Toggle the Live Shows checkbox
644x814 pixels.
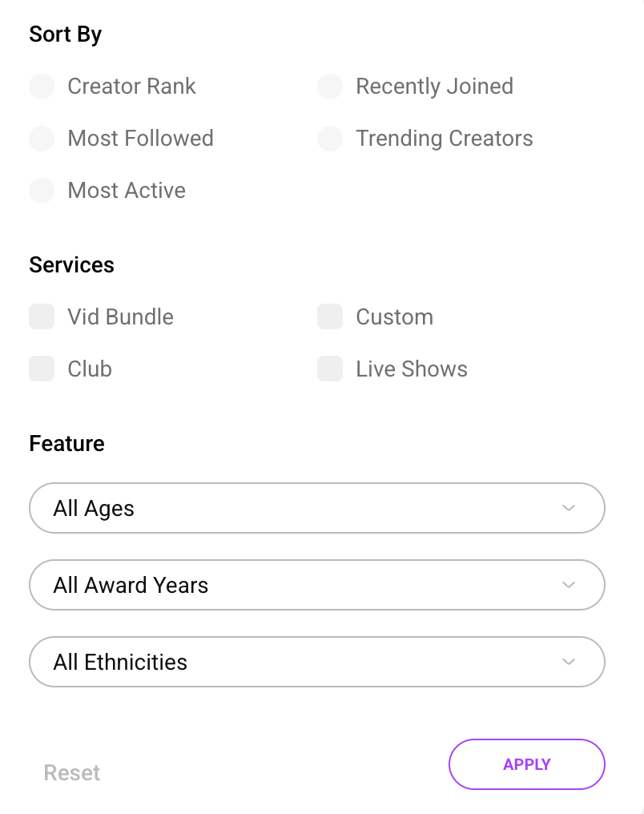(x=330, y=369)
